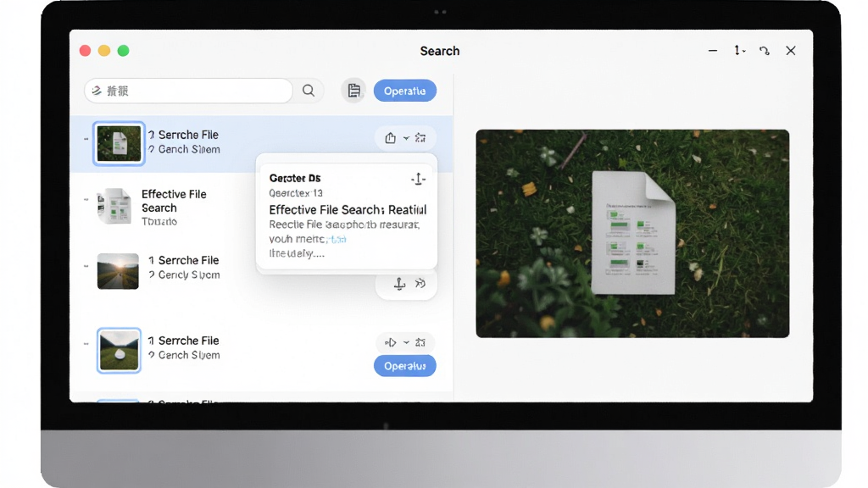The width and height of the screenshot is (868, 488).
Task: Collapse marker beside Effective File Search row
Action: (x=86, y=199)
